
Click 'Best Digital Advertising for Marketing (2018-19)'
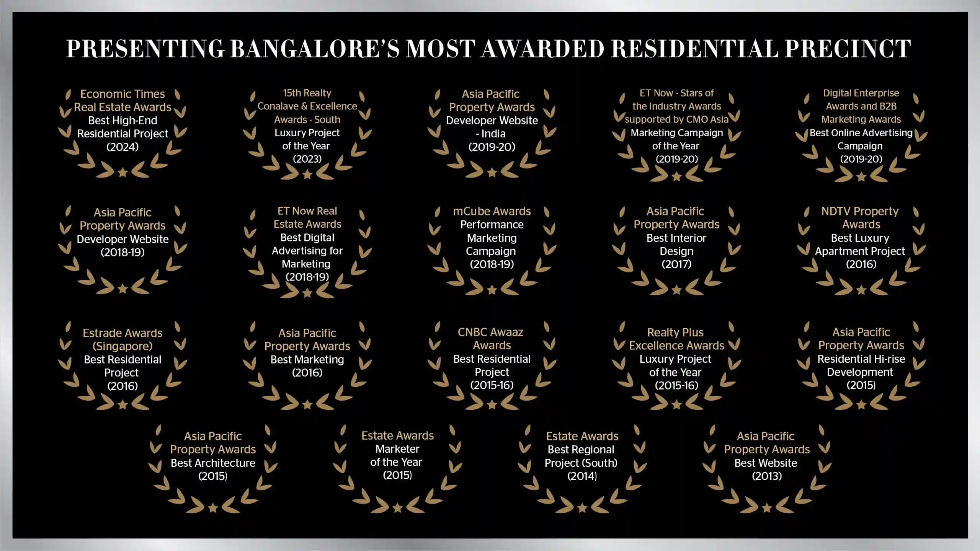(x=307, y=257)
